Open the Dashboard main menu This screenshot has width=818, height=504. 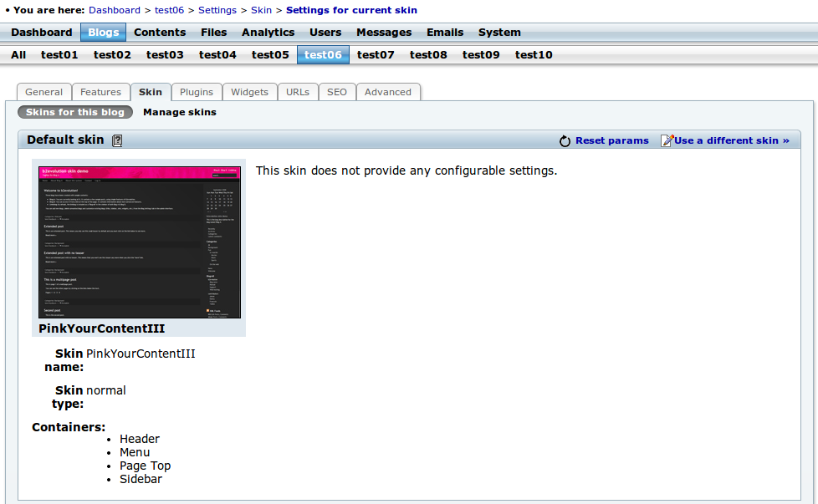coord(42,33)
